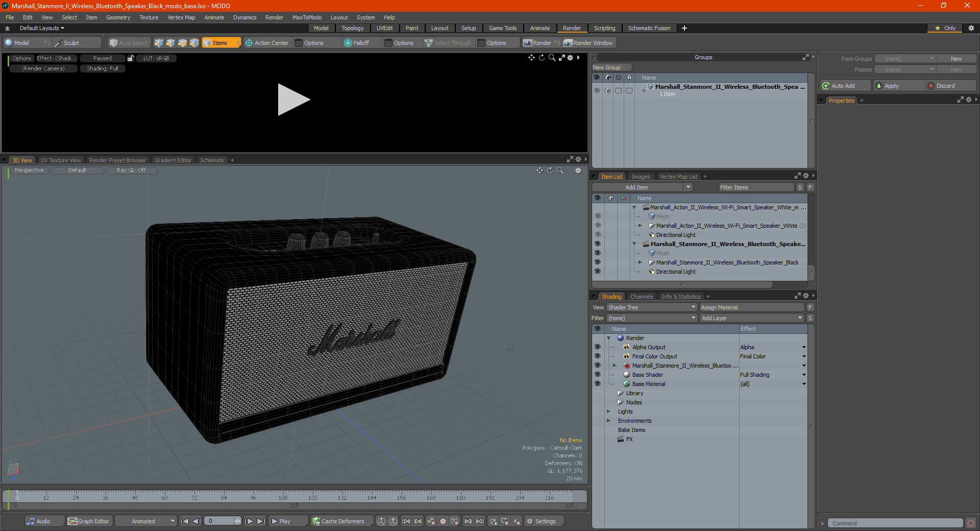Select Vertices selection mode icon

[159, 43]
